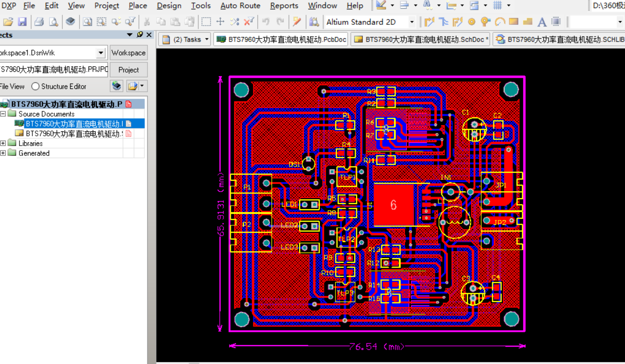Zoom on selected objects
Screen dimensions: 625x364
[x=116, y=22]
